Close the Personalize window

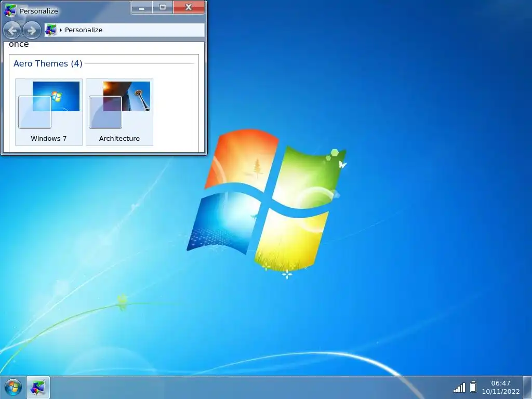click(x=189, y=7)
